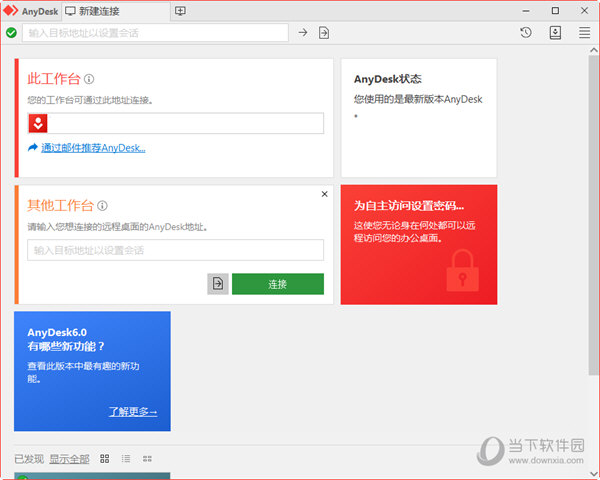The width and height of the screenshot is (600, 480).
Task: Open the 为自主访问设置密码 red card
Action: coord(419,245)
